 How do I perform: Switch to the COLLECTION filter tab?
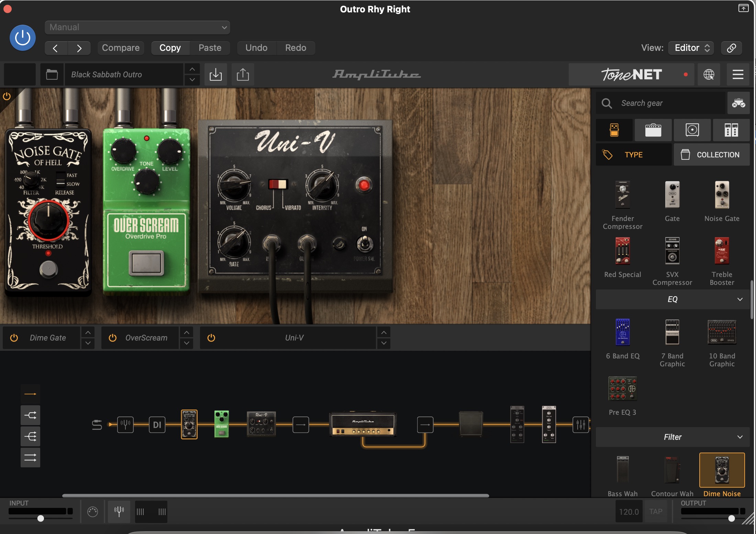(x=712, y=155)
